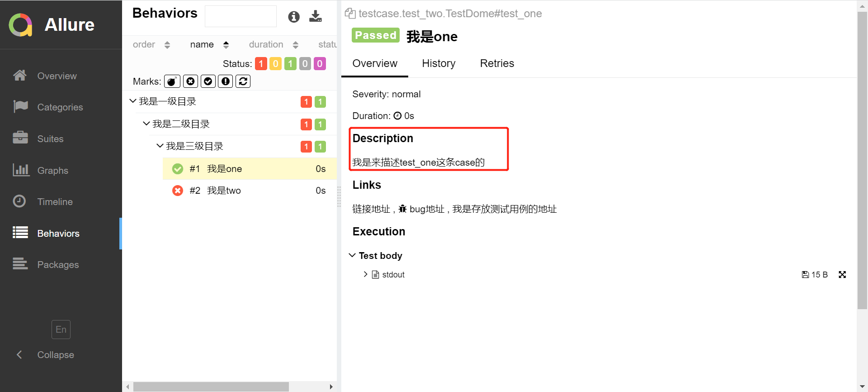Toggle purple unknown status filter
The width and height of the screenshot is (868, 392).
click(x=320, y=64)
